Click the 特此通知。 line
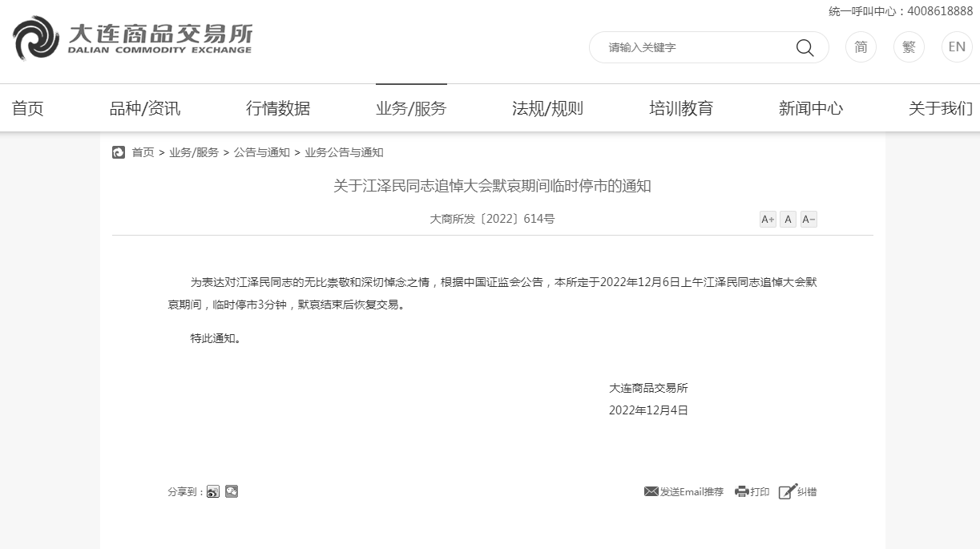Screen dimensions: 980x549 point(216,338)
